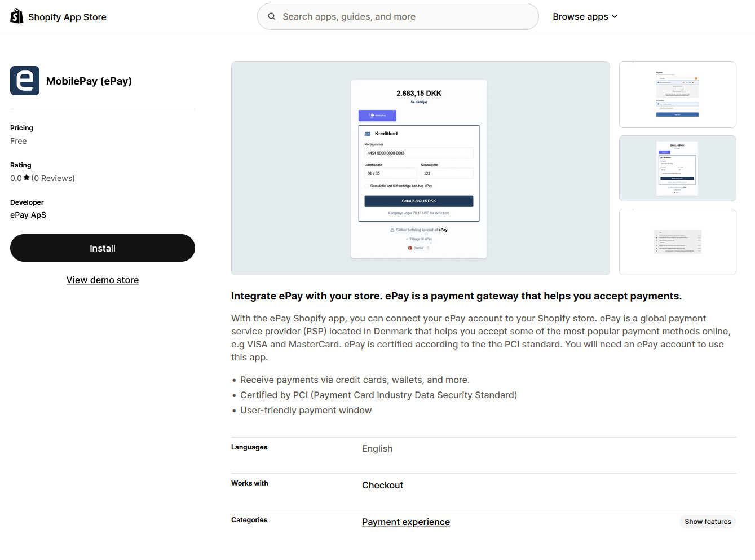Visit the ePay ApS developer page
The width and height of the screenshot is (755, 560).
(28, 215)
